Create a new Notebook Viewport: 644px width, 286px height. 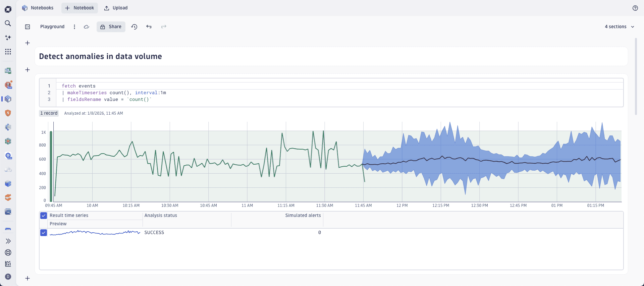click(79, 8)
